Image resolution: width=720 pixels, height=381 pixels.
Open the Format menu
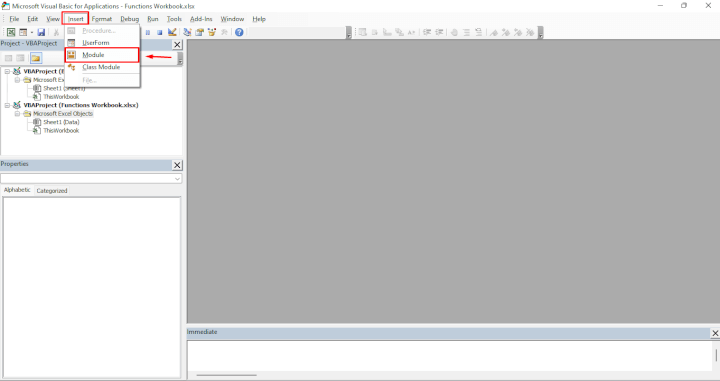(101, 19)
